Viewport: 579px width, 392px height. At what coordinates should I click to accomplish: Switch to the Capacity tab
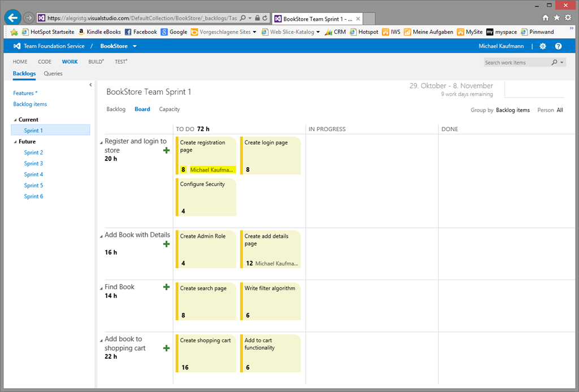(x=169, y=109)
